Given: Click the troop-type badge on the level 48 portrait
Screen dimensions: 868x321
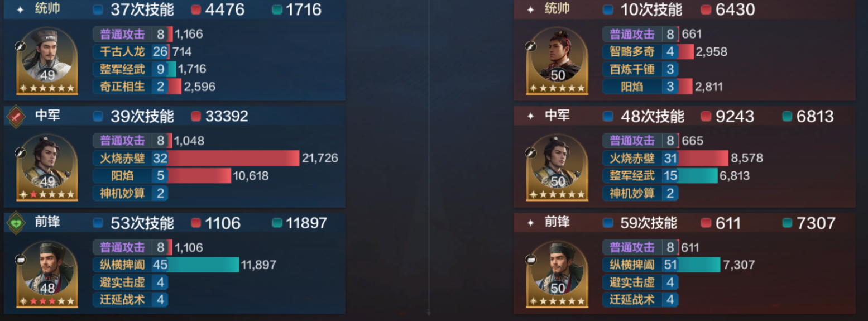Looking at the screenshot, I should click(x=21, y=260).
